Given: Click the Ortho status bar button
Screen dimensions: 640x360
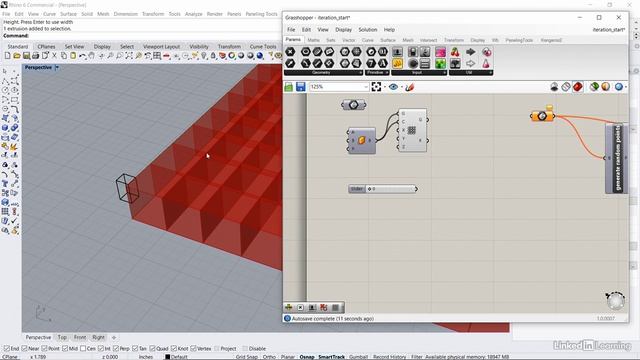Looking at the screenshot, I should point(269,357).
